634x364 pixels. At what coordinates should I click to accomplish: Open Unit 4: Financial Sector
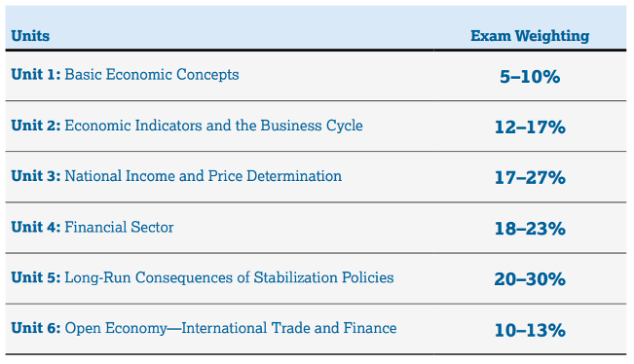[93, 227]
